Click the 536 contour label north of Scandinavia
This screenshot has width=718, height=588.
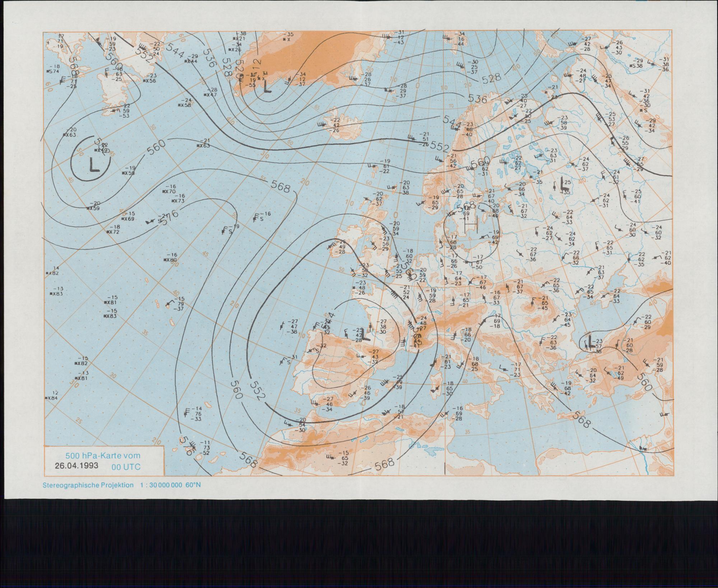477,99
